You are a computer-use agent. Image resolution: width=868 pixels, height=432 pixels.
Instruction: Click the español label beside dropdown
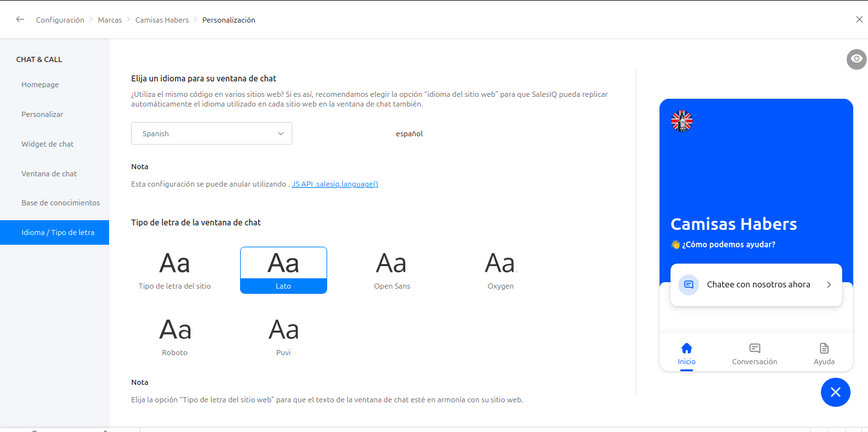(409, 134)
